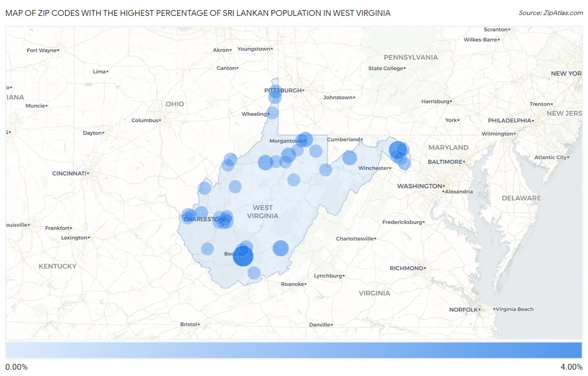The image size is (588, 376).
Task: Click the color gradient legend bar
Action: point(294,350)
